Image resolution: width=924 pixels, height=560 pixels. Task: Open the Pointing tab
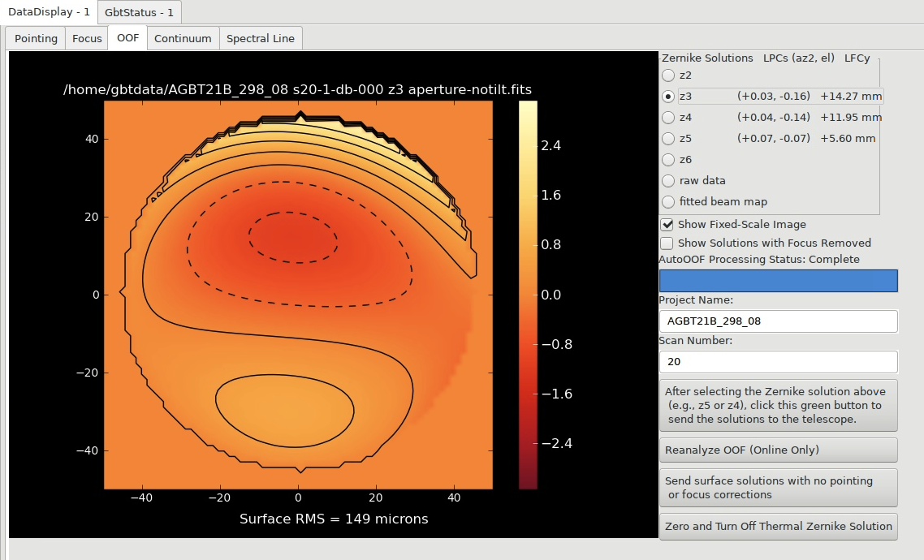[x=36, y=38]
